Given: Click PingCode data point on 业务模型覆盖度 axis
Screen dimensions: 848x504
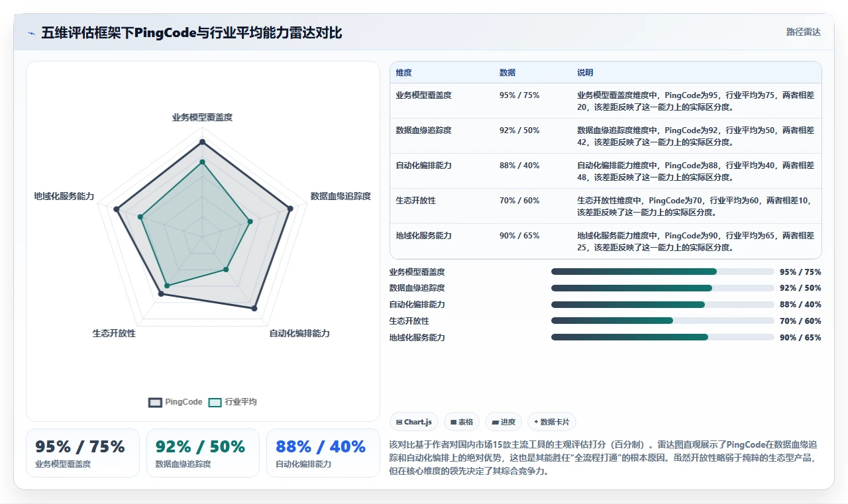Looking at the screenshot, I should (x=202, y=142).
